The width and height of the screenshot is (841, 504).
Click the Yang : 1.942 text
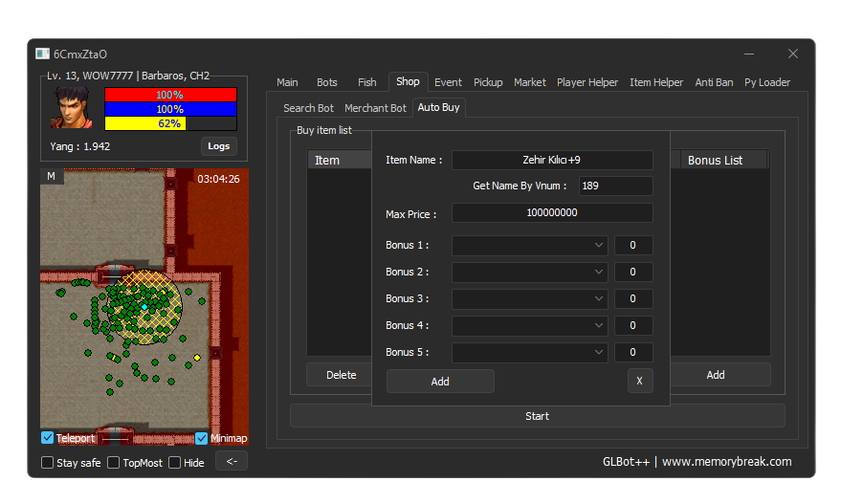(80, 146)
